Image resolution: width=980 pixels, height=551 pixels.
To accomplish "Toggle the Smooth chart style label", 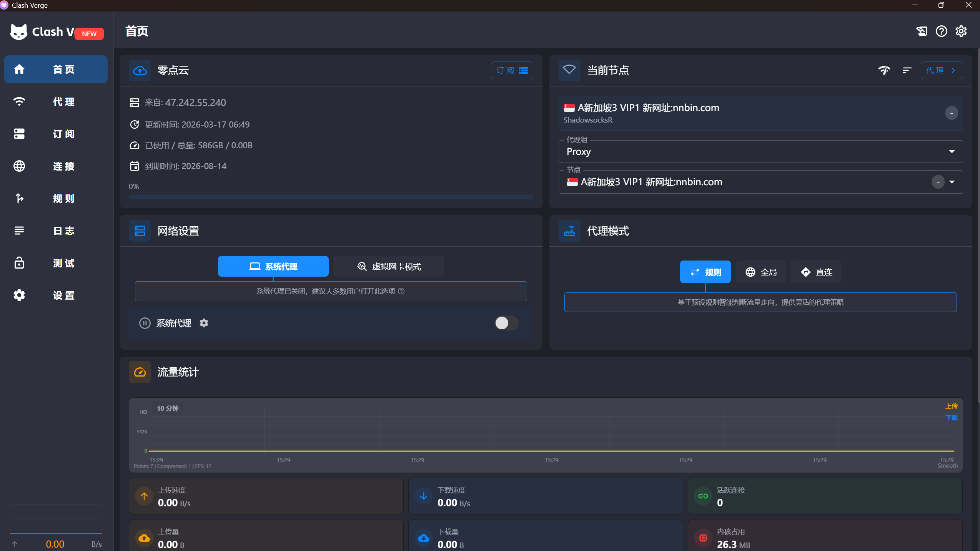I will point(948,466).
